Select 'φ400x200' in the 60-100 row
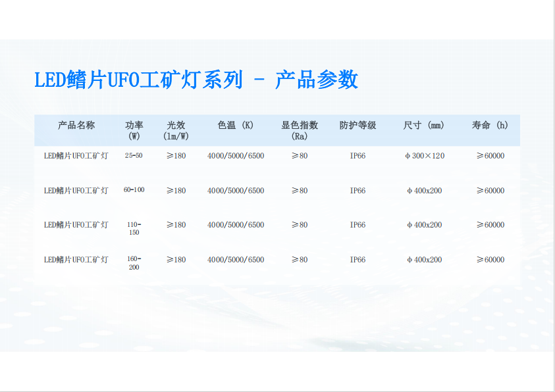 point(425,191)
